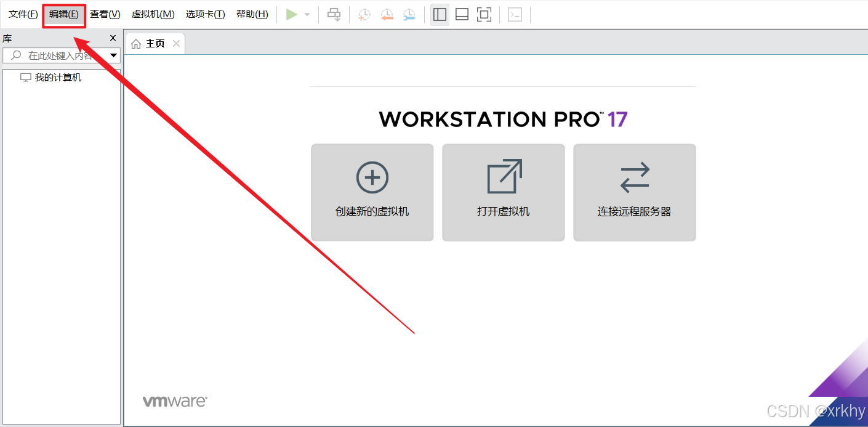Expand the library search filter dropdown
868x427 pixels.
coord(114,55)
